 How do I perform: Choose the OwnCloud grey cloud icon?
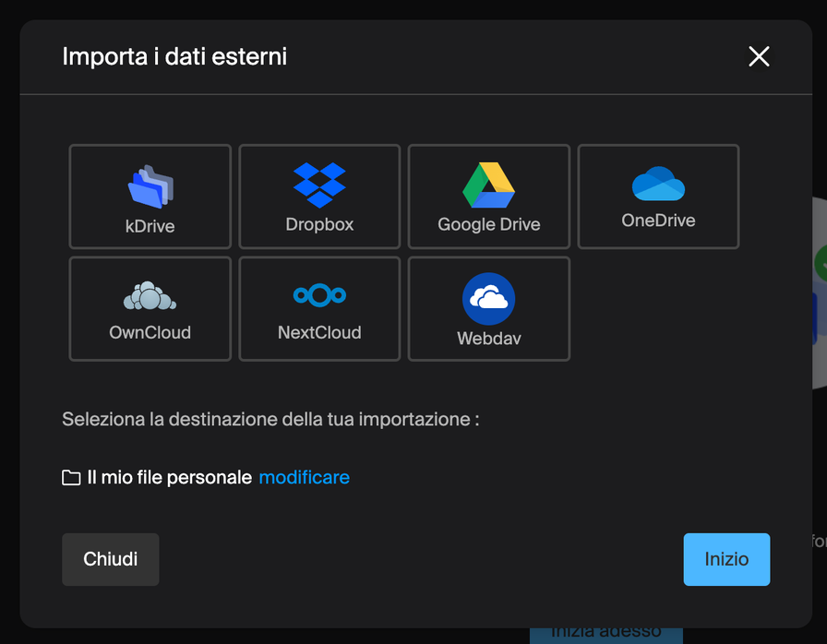(x=150, y=296)
